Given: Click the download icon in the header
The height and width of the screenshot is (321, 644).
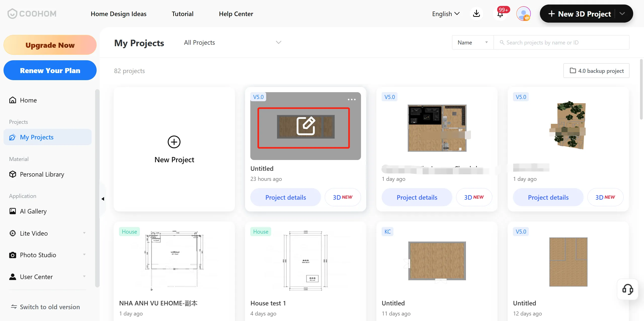Looking at the screenshot, I should (x=476, y=14).
